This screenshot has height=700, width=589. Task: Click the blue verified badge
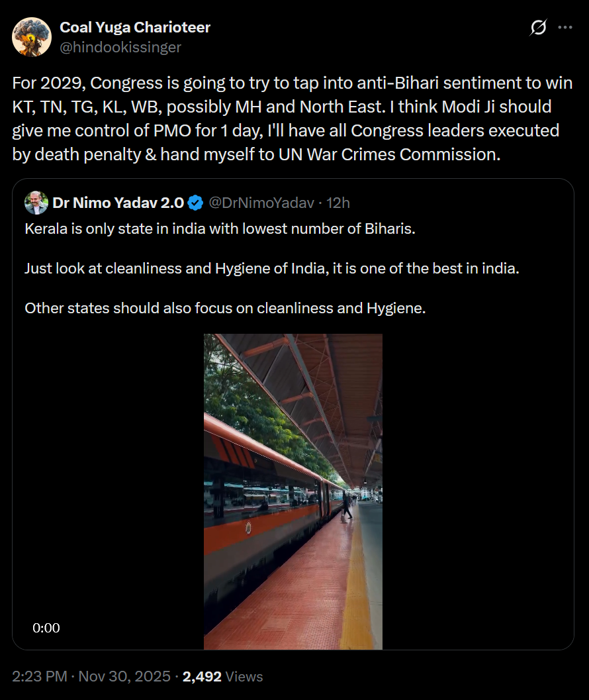tap(195, 203)
